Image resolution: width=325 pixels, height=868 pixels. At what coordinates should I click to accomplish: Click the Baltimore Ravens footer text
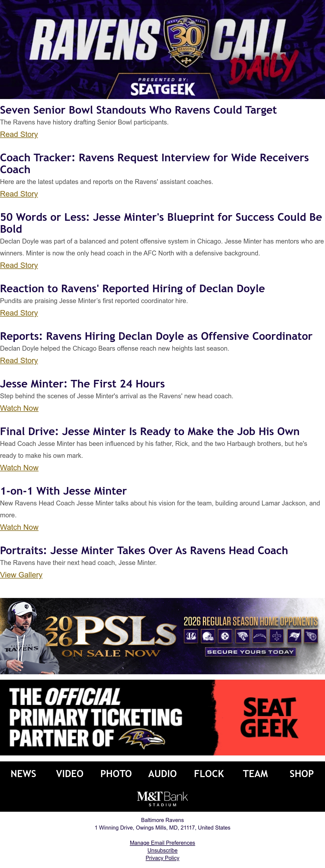coord(162,820)
